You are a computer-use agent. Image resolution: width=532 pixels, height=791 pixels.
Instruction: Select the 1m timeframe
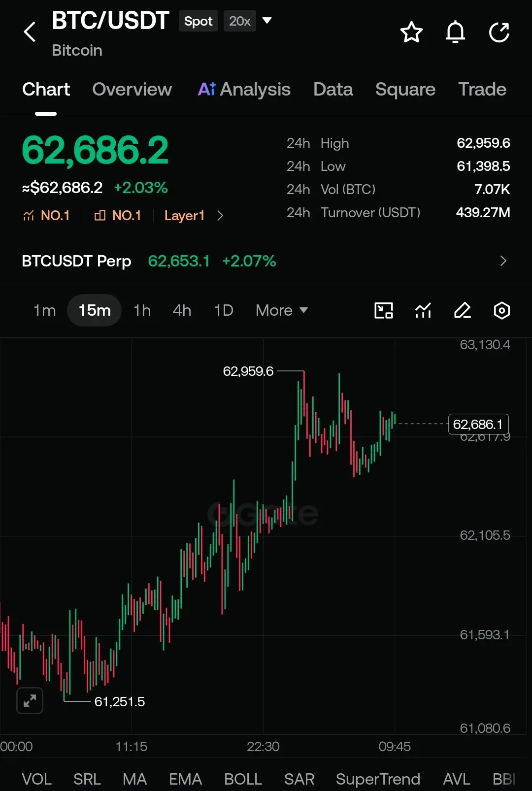coord(44,310)
